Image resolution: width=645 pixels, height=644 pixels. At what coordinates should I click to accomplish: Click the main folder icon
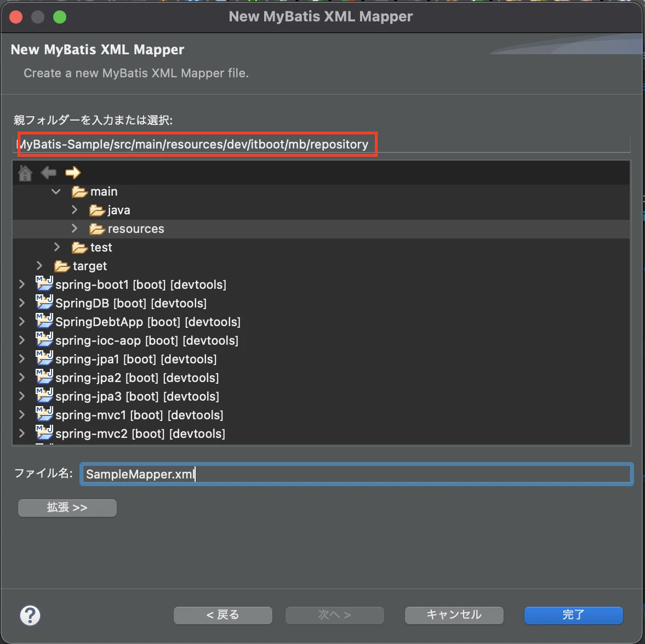click(79, 192)
